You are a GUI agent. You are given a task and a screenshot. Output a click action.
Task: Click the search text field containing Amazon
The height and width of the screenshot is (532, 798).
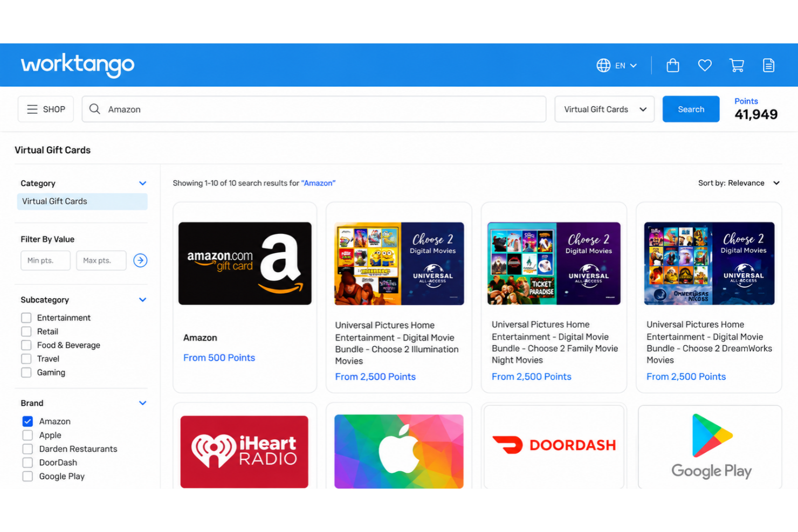[314, 109]
